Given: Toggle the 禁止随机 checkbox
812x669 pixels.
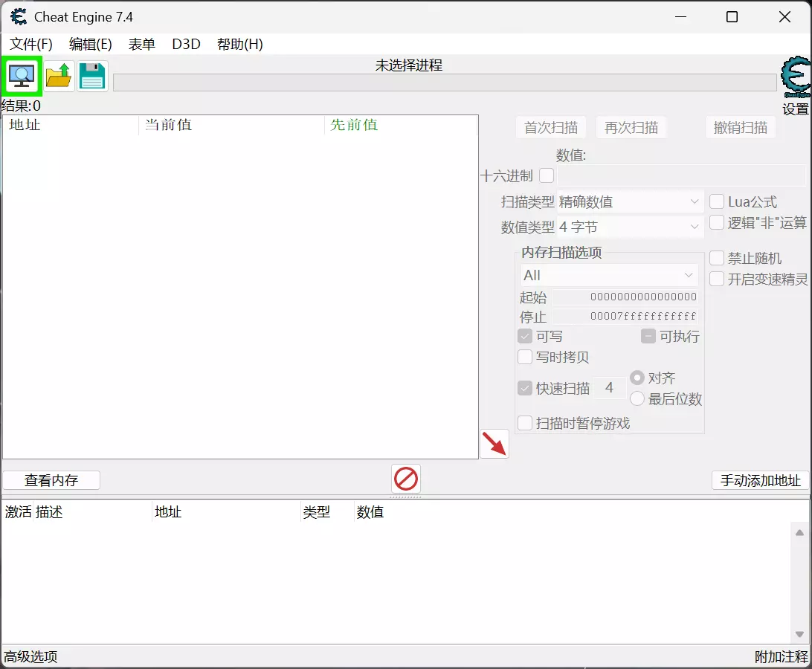Looking at the screenshot, I should click(717, 258).
